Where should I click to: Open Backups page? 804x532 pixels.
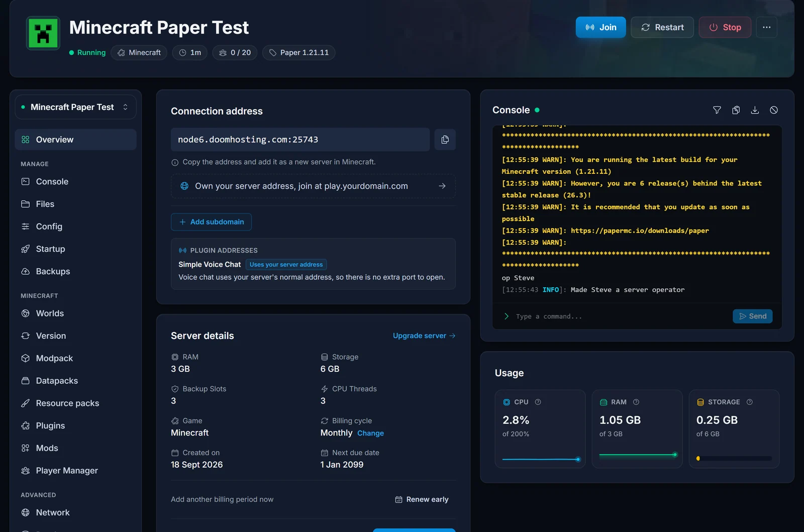point(75,271)
